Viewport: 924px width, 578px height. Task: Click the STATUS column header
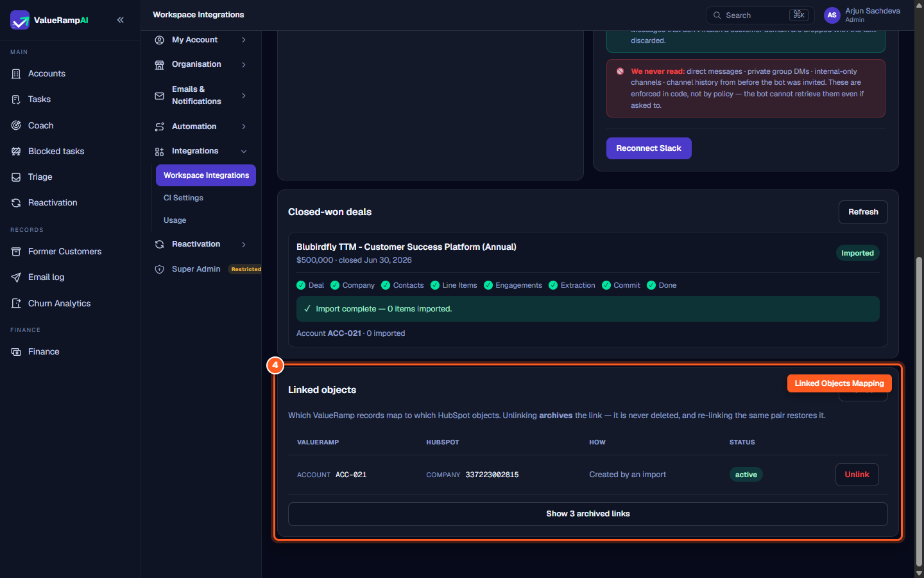pos(742,442)
